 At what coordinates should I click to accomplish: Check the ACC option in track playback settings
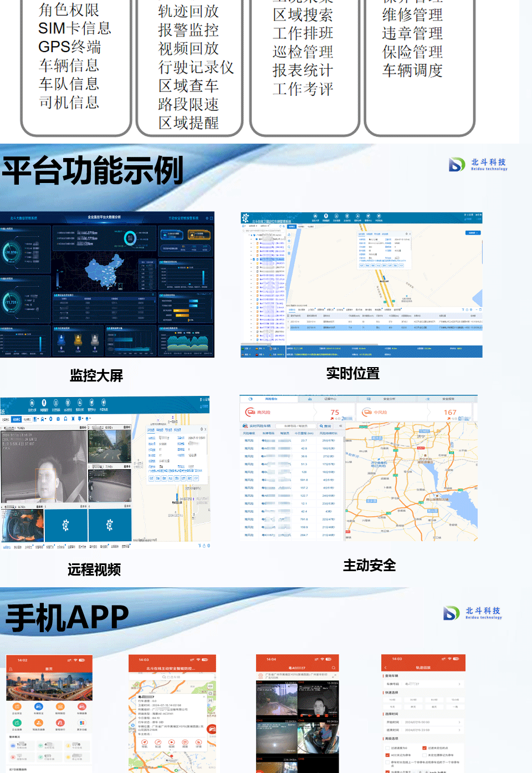pyautogui.click(x=387, y=755)
